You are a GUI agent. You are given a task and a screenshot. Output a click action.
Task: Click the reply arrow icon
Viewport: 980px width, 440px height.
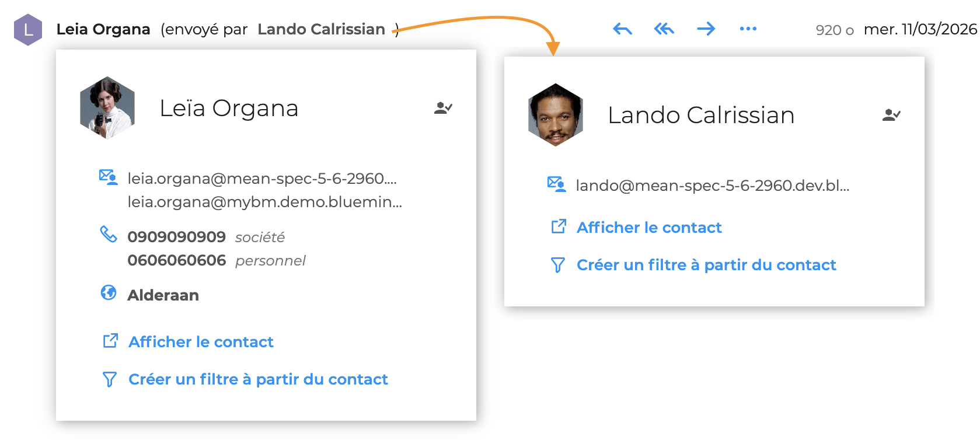[622, 29]
